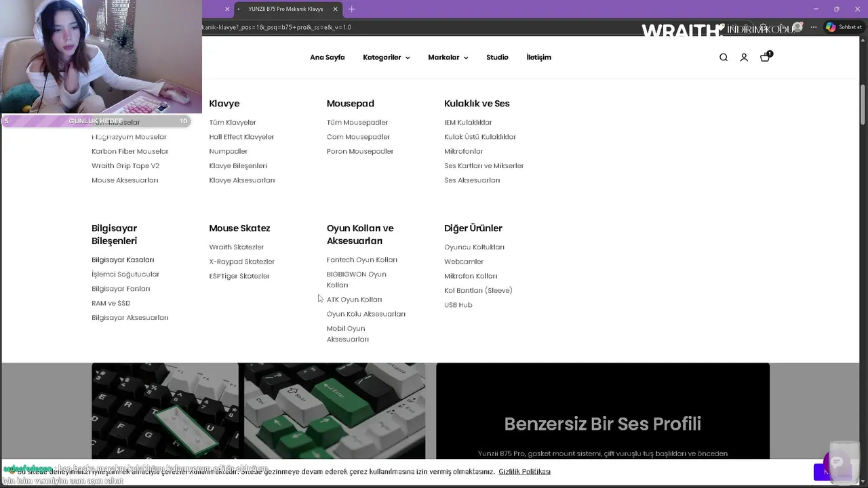Open Wraith Grip Tape V2 link

(125, 166)
